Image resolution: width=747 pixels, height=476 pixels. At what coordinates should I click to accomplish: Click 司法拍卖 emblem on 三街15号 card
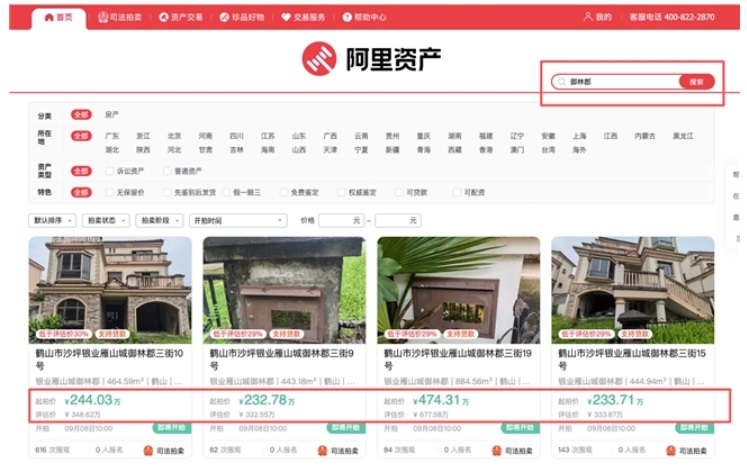671,450
